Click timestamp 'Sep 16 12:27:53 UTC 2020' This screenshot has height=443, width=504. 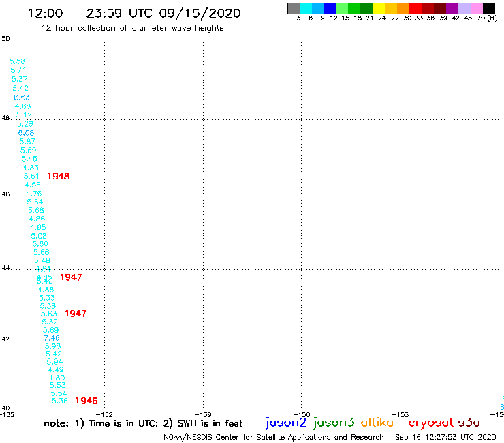(445, 437)
